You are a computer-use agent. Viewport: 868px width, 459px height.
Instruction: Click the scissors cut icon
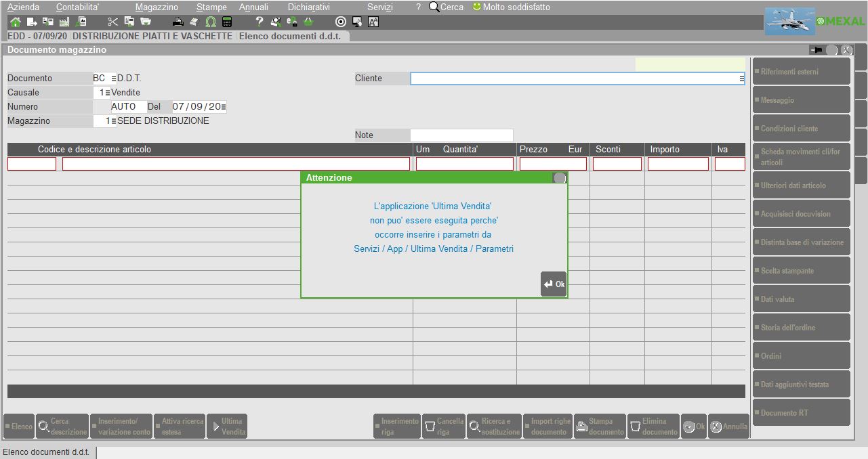click(112, 22)
